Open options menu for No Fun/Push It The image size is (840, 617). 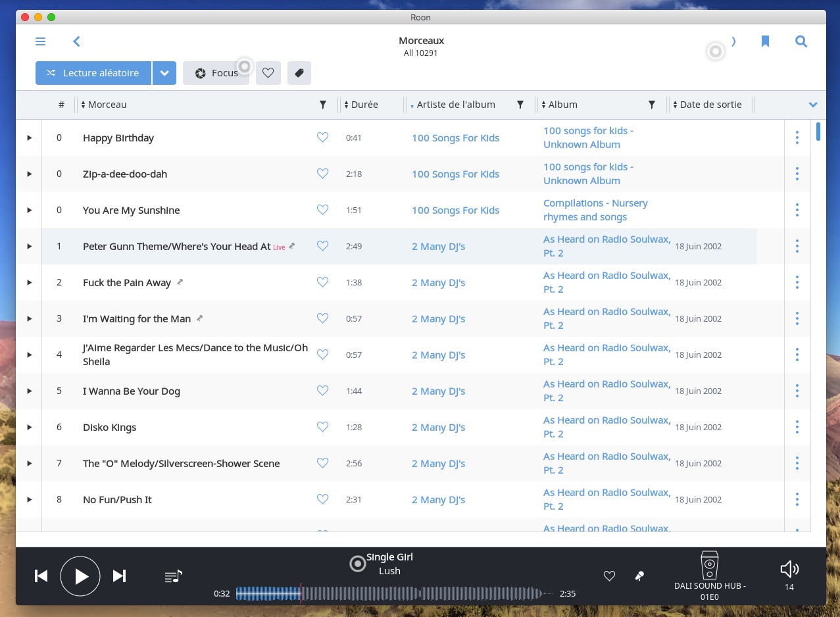797,500
